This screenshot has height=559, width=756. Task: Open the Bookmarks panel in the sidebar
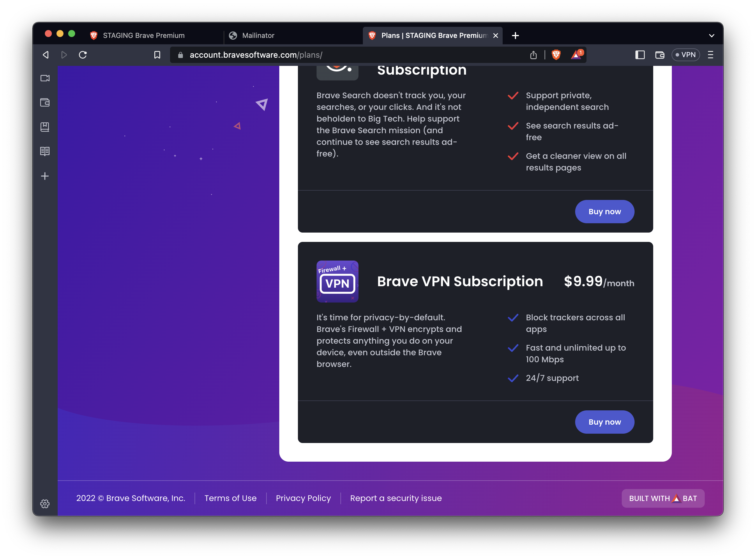tap(45, 127)
